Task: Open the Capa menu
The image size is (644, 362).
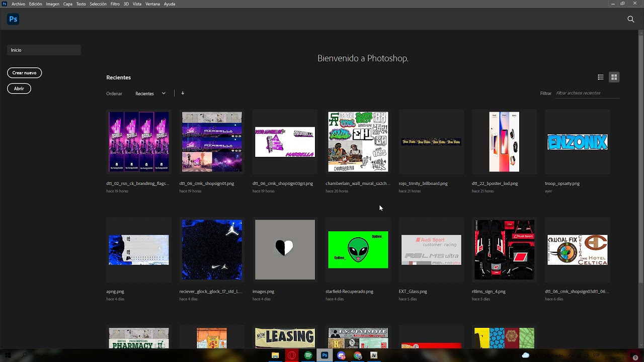Action: pyautogui.click(x=68, y=4)
